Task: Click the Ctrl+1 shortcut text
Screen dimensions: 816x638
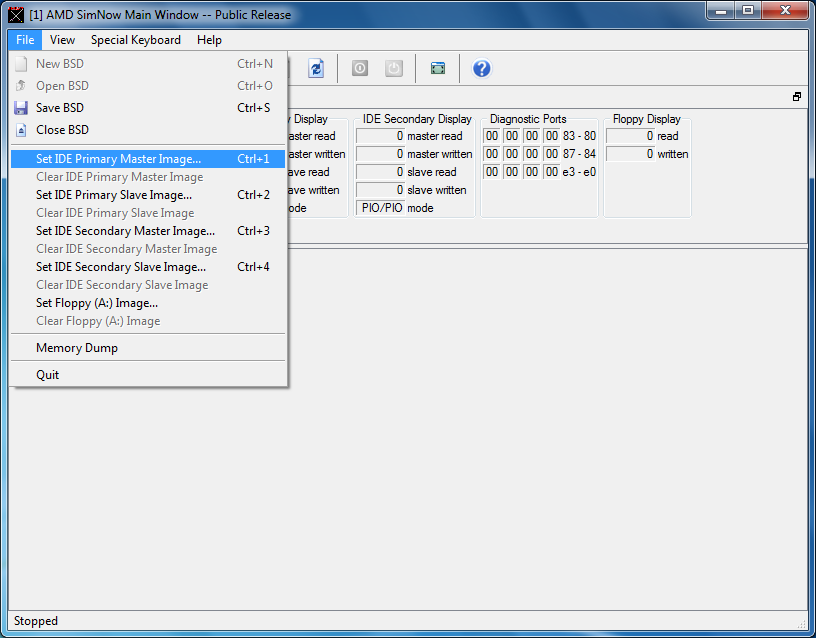Action: point(253,159)
